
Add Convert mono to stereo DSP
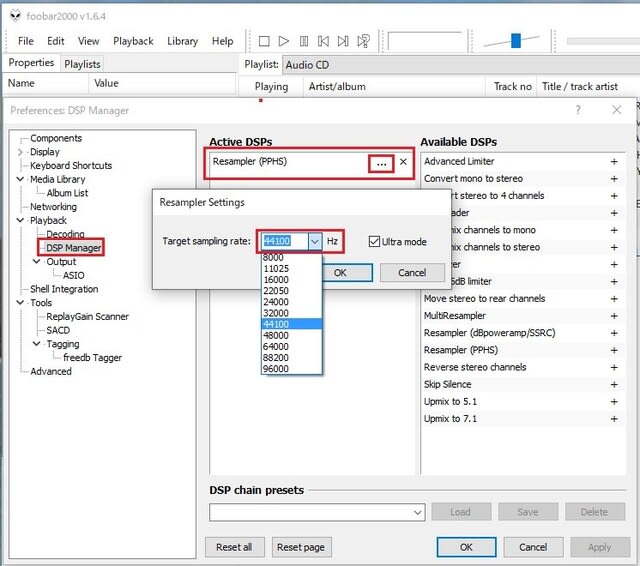(x=614, y=179)
